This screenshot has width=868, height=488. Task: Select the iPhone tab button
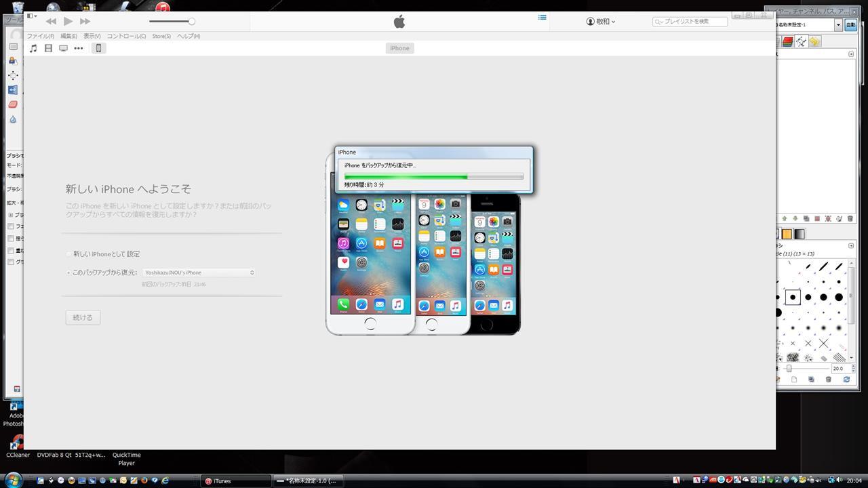[x=399, y=48]
